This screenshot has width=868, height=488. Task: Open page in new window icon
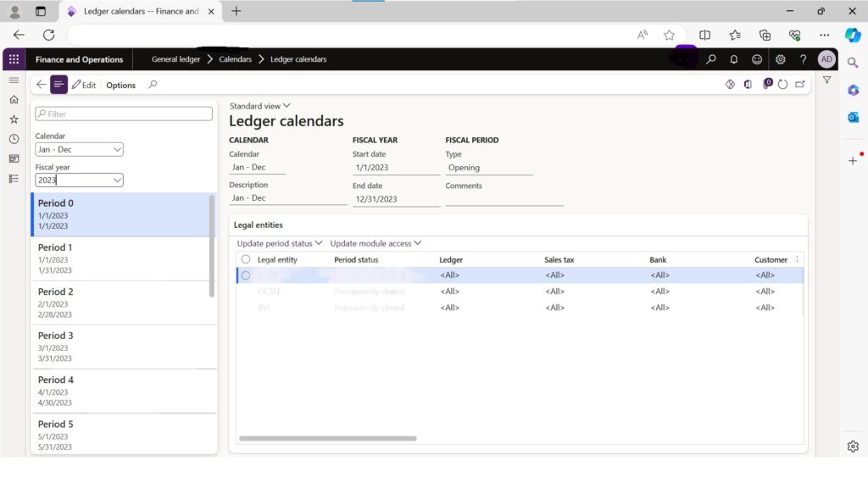[x=800, y=85]
